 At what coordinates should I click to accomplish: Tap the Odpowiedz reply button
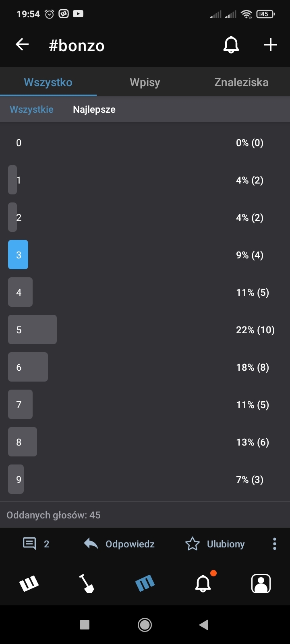click(120, 544)
